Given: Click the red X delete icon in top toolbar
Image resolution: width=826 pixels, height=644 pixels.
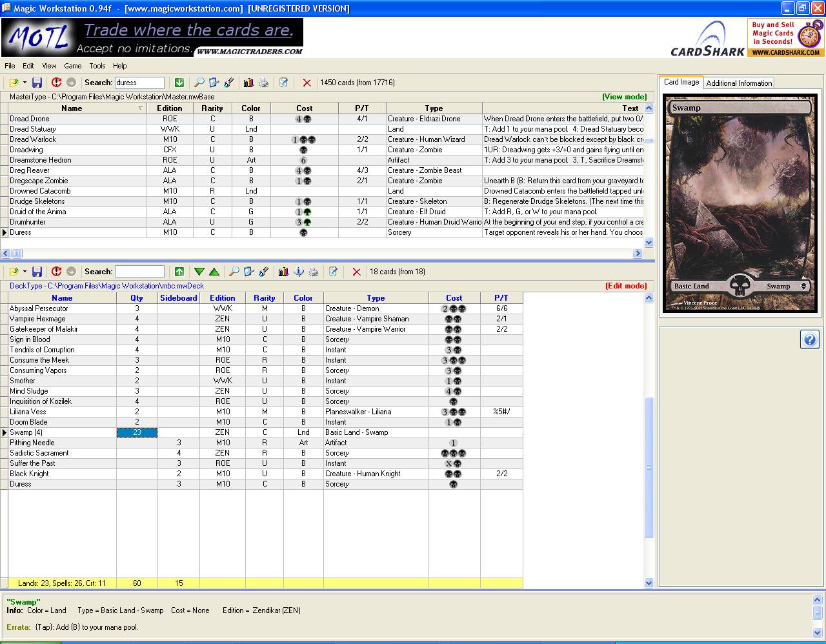Looking at the screenshot, I should (307, 83).
